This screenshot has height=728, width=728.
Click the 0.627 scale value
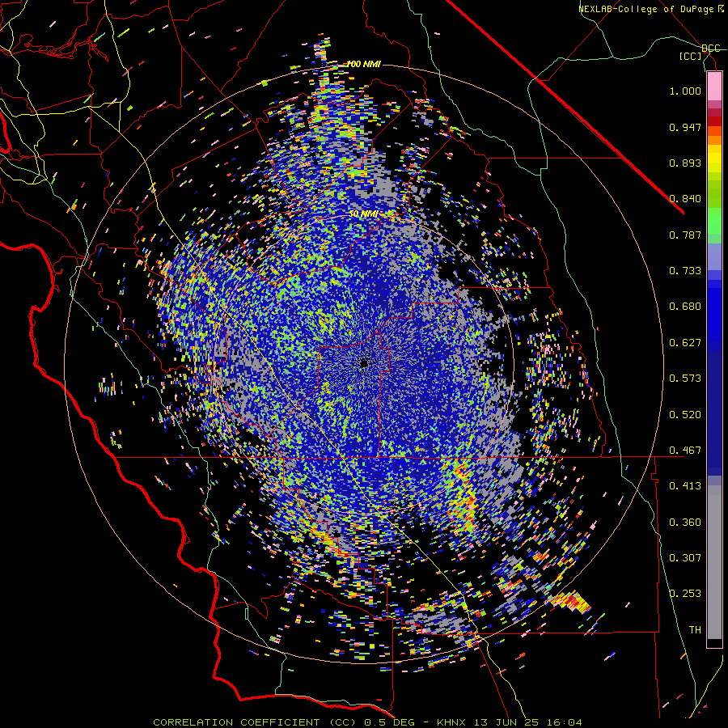pyautogui.click(x=685, y=343)
